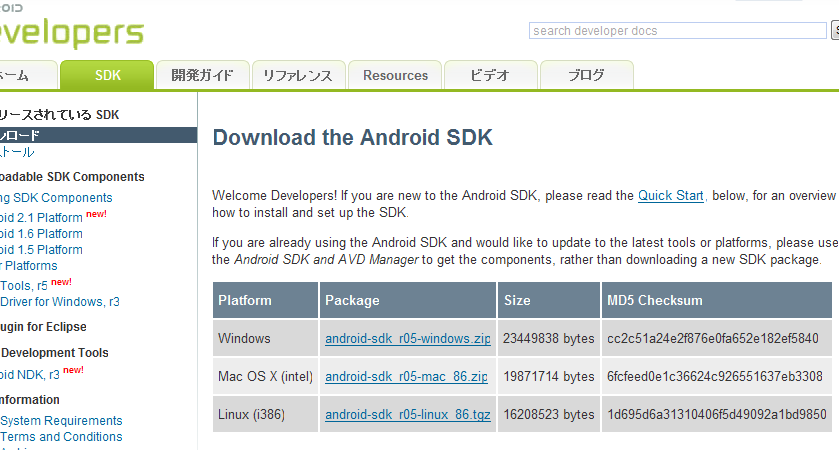This screenshot has width=839, height=450.
Task: Select the 1.6 Platform sidebar link
Action: [x=42, y=234]
